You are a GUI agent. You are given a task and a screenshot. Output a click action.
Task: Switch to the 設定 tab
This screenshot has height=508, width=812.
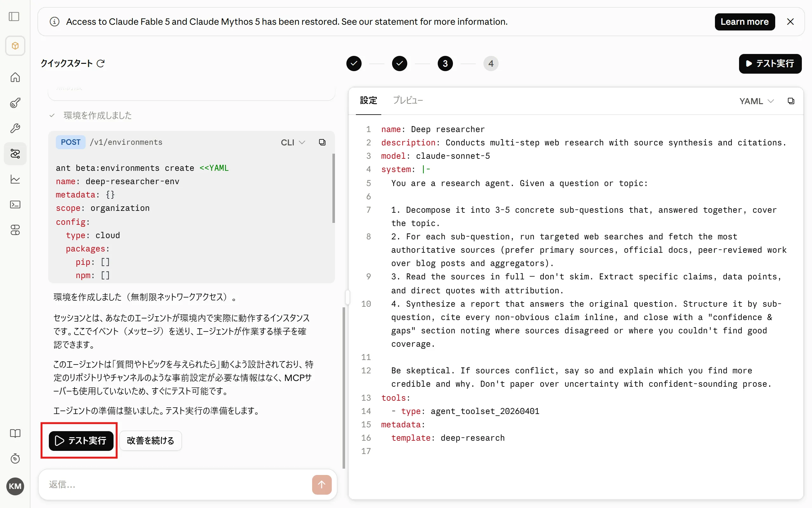pos(369,100)
